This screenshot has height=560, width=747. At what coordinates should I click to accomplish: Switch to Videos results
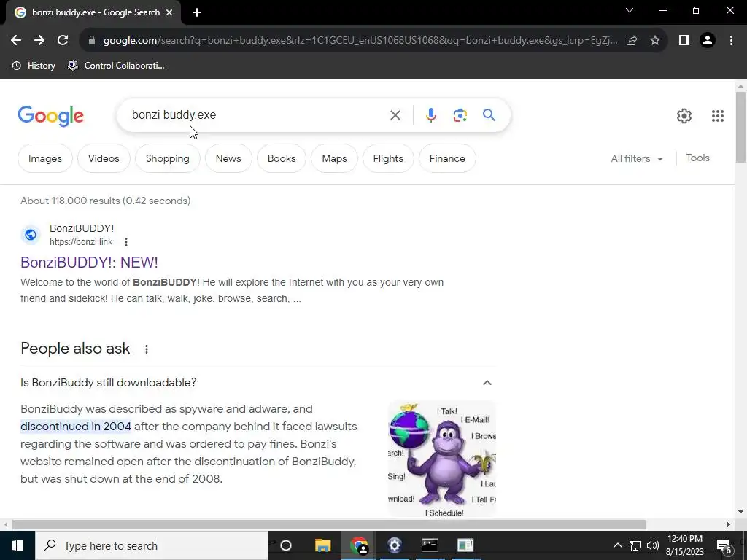click(104, 158)
